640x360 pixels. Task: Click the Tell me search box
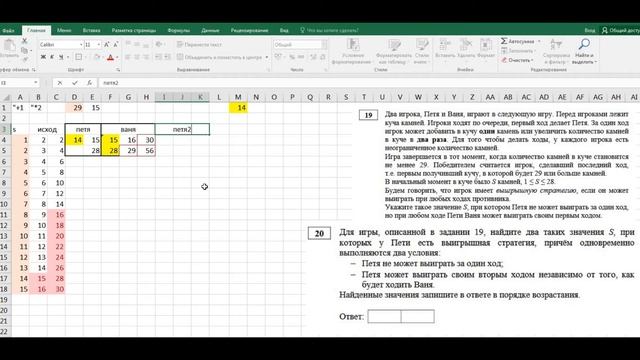(329, 30)
